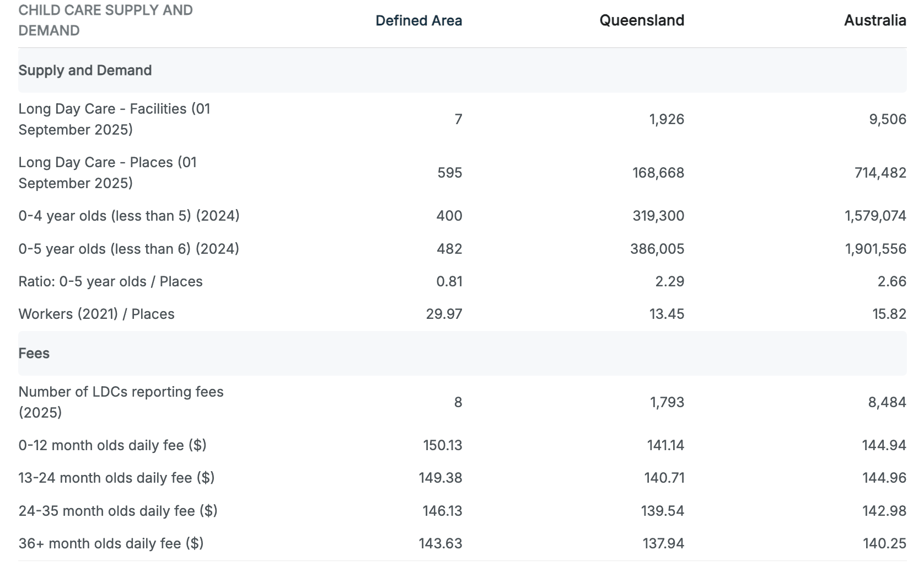Click the Long Day Care - Facilities row label
924x566 pixels.
pos(114,119)
